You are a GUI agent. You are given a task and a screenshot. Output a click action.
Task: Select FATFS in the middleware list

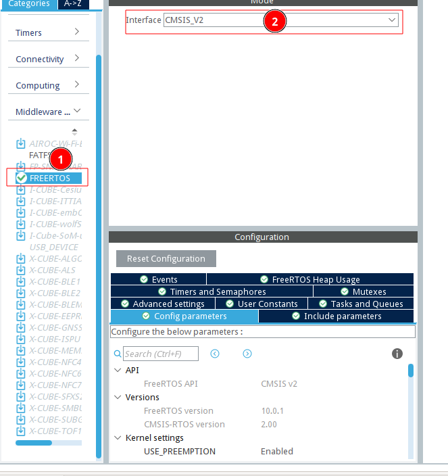[x=40, y=155]
